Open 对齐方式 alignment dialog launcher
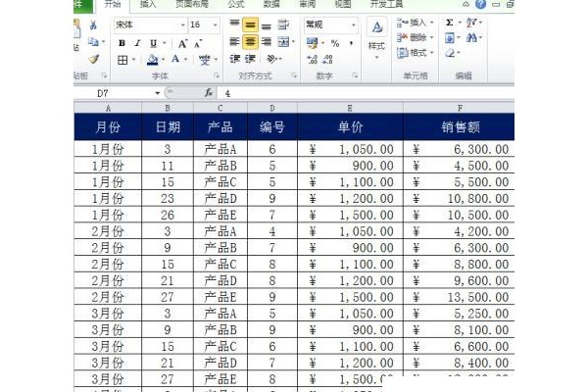Viewport: 588px width, 392px height. pyautogui.click(x=294, y=75)
